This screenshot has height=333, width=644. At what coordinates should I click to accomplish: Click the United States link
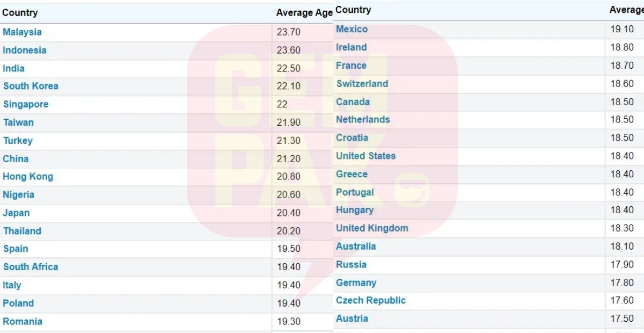point(366,156)
